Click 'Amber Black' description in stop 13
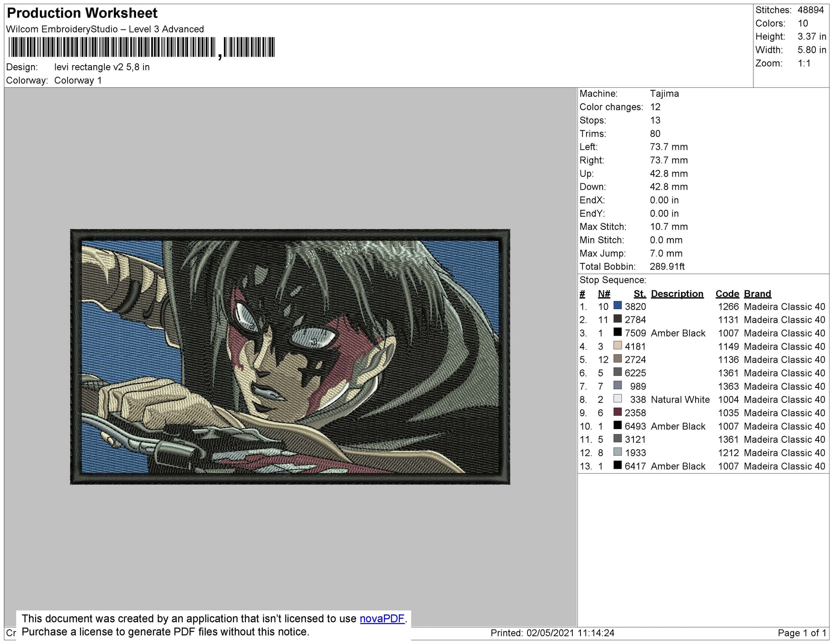833x644 pixels. [678, 466]
